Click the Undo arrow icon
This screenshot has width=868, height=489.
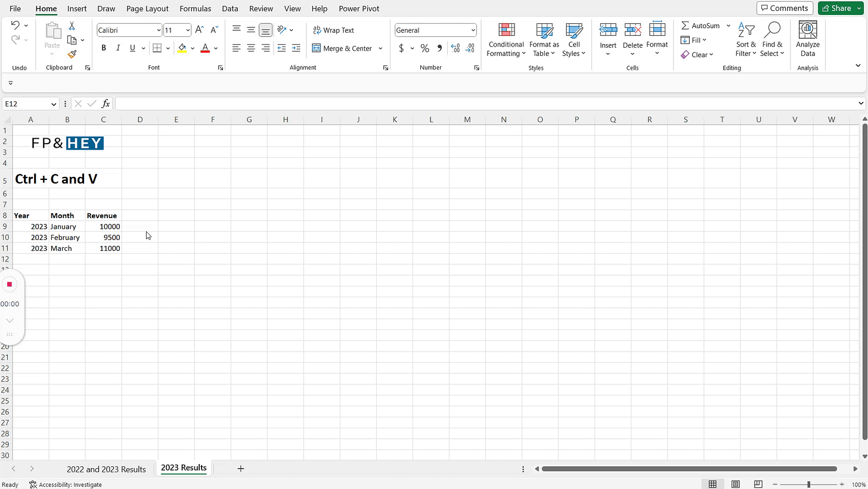click(x=15, y=25)
